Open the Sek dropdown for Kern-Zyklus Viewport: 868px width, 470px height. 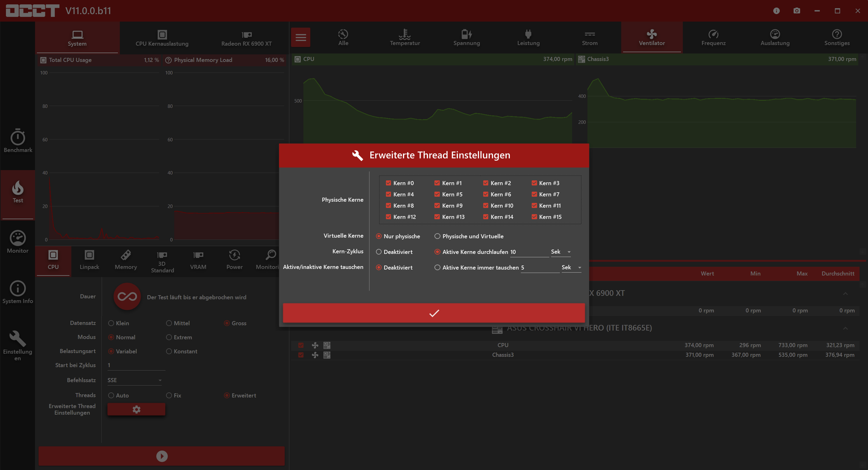coord(561,252)
